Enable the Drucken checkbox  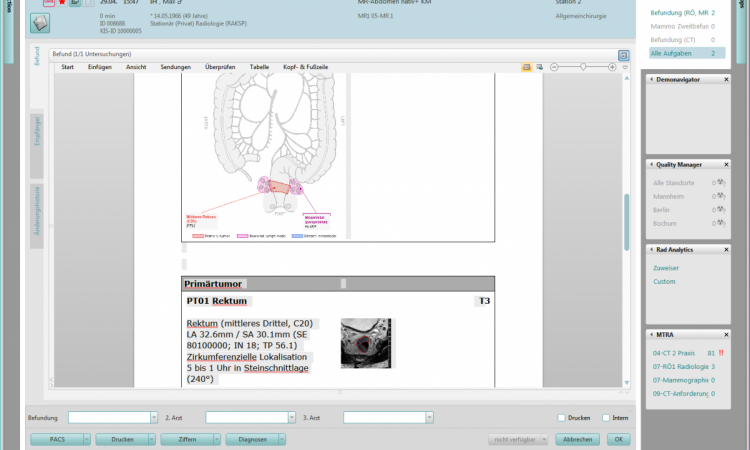coord(562,417)
